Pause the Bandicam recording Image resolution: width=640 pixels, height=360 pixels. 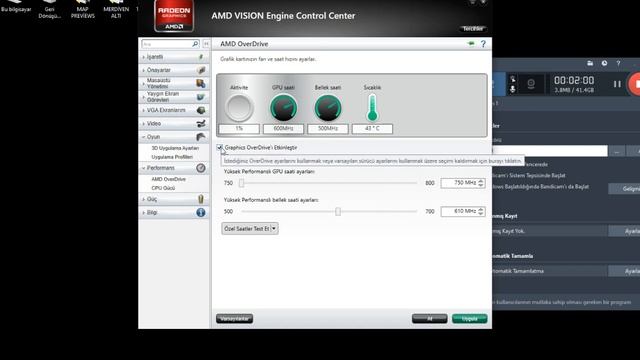tap(617, 84)
